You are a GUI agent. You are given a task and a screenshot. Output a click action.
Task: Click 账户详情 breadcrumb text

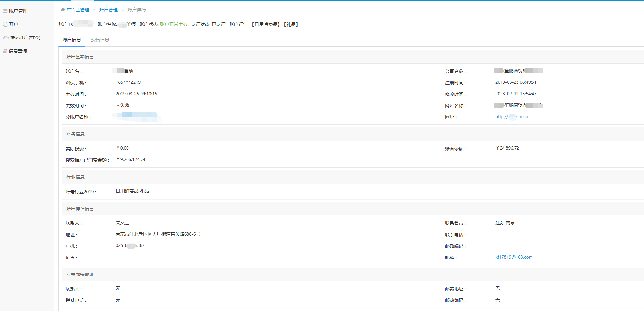[137, 10]
